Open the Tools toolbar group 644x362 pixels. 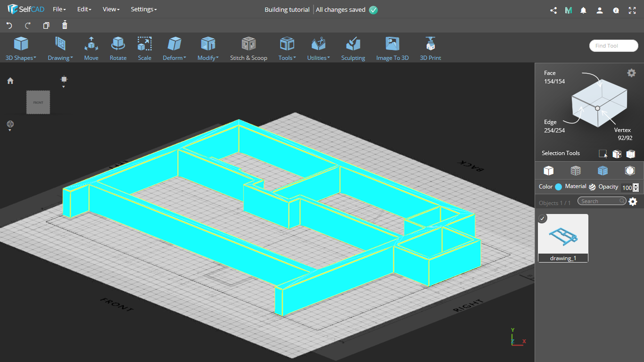287,49
